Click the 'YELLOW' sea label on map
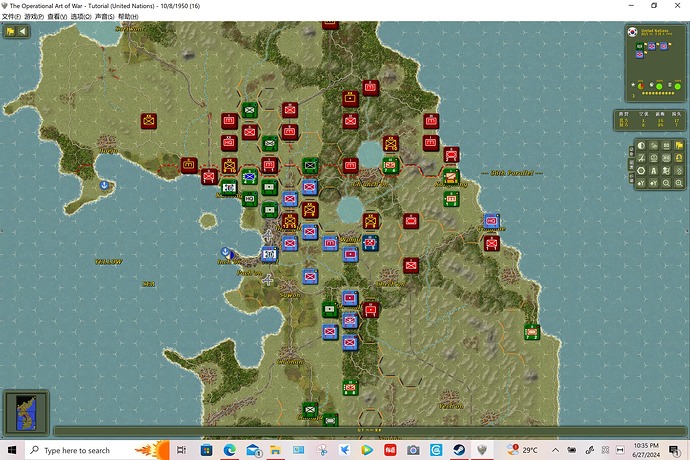 [x=109, y=262]
